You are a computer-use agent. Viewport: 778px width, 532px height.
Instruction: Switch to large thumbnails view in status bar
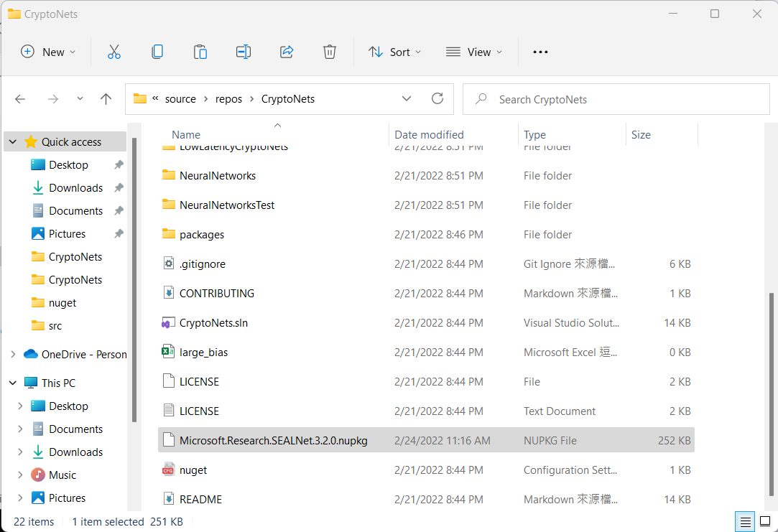tap(765, 521)
